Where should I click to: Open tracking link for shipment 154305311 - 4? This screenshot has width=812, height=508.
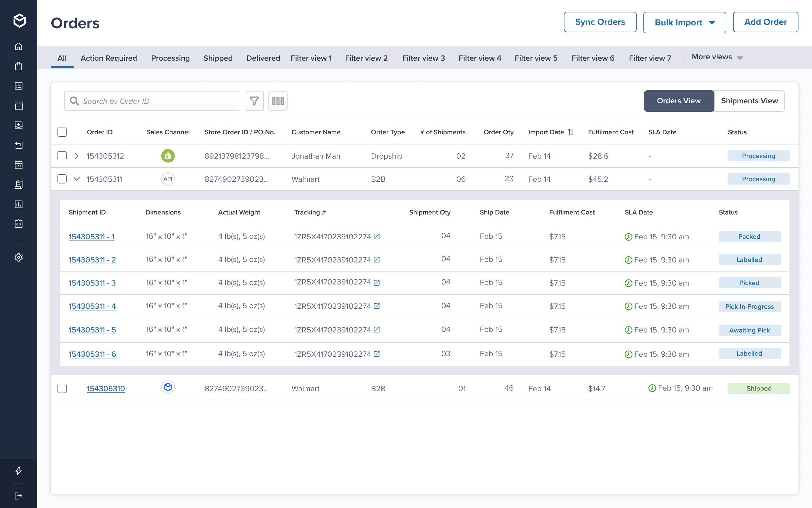click(377, 306)
